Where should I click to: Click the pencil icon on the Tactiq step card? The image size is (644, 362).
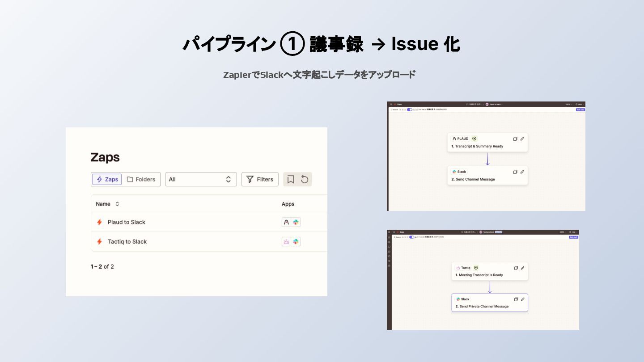522,268
